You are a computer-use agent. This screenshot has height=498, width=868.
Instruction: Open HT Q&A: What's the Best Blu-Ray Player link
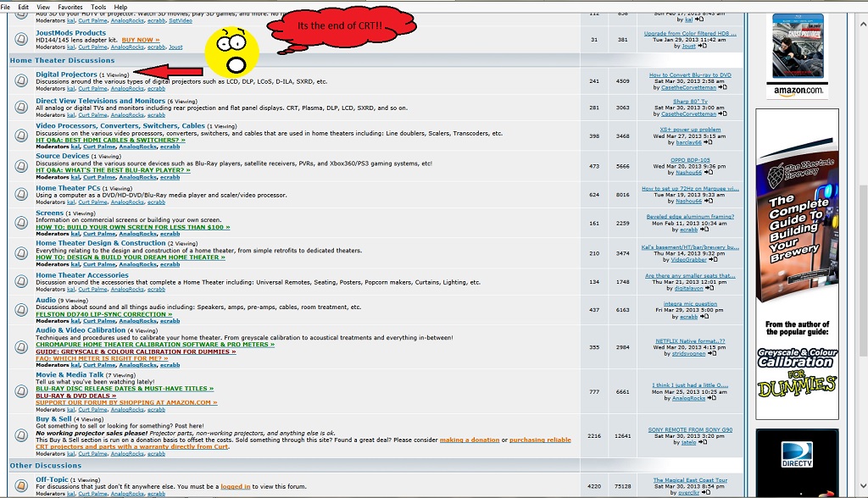click(x=113, y=170)
